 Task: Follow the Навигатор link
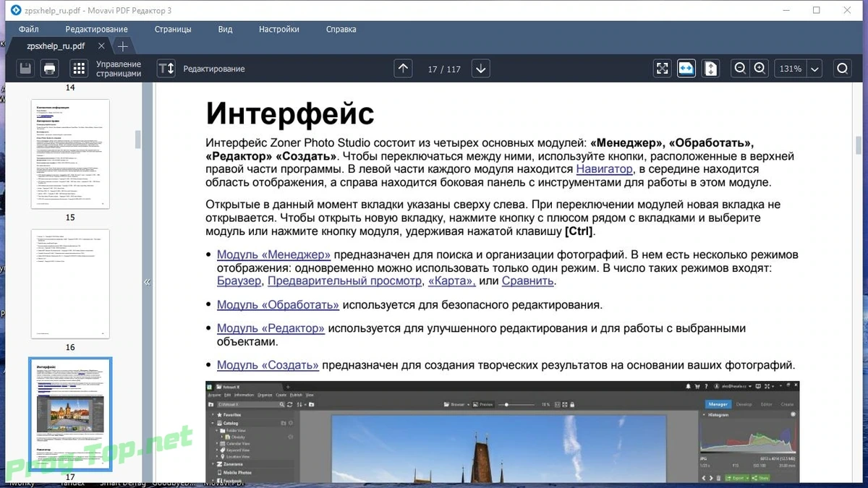click(604, 169)
